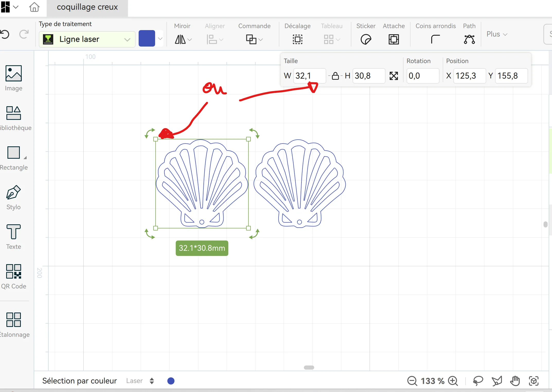Image resolution: width=552 pixels, height=392 pixels.
Task: Lock the width-height aspect ratio
Action: pos(335,76)
